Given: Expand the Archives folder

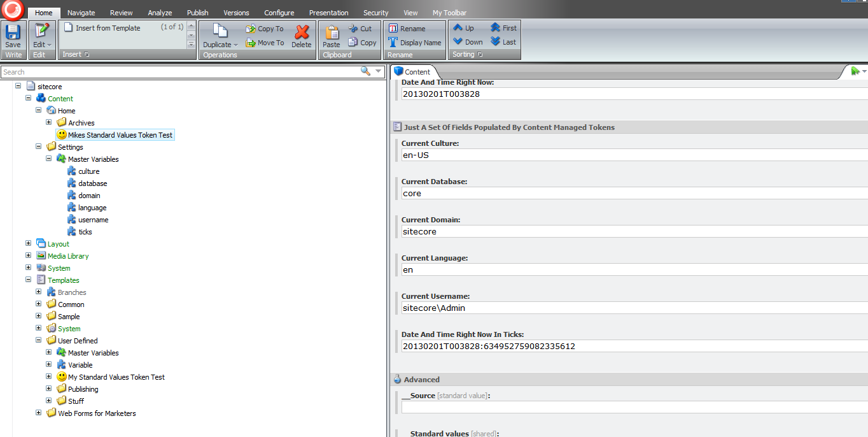Looking at the screenshot, I should 49,122.
